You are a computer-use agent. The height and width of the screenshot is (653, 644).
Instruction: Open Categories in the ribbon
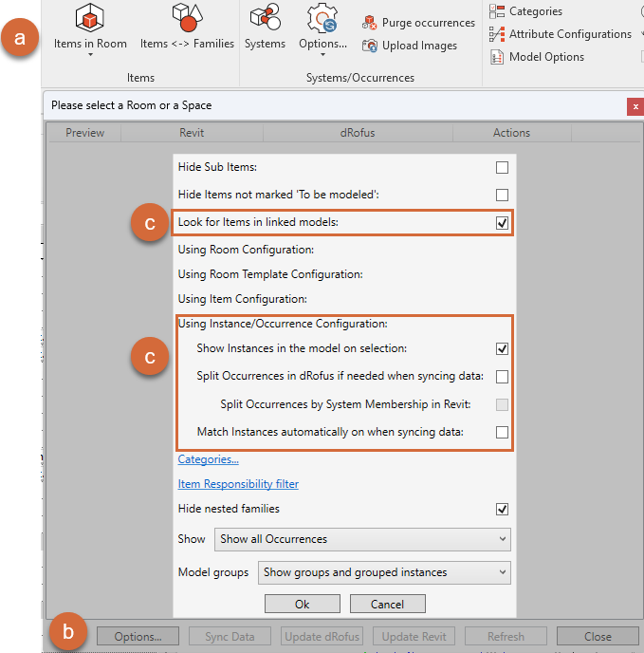[x=496, y=11]
